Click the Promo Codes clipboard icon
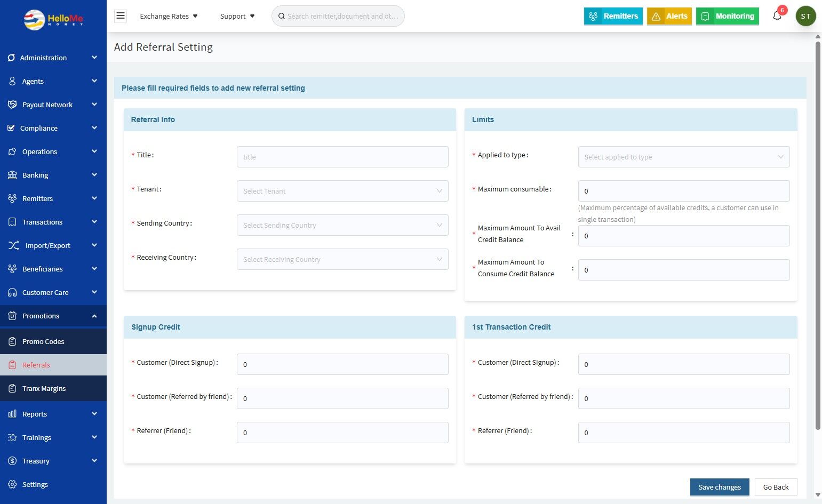Image resolution: width=822 pixels, height=504 pixels. [12, 341]
